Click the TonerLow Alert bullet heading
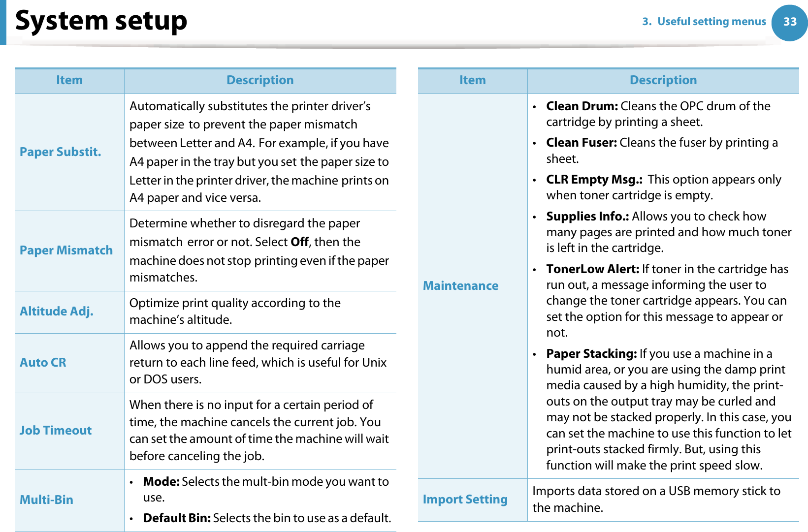The height and width of the screenshot is (532, 808). tap(592, 269)
